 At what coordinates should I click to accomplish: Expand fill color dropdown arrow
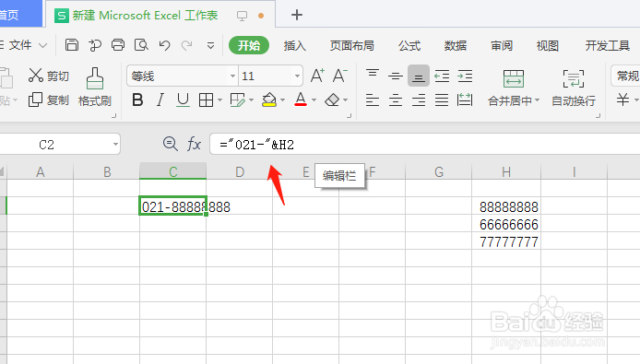(282, 100)
